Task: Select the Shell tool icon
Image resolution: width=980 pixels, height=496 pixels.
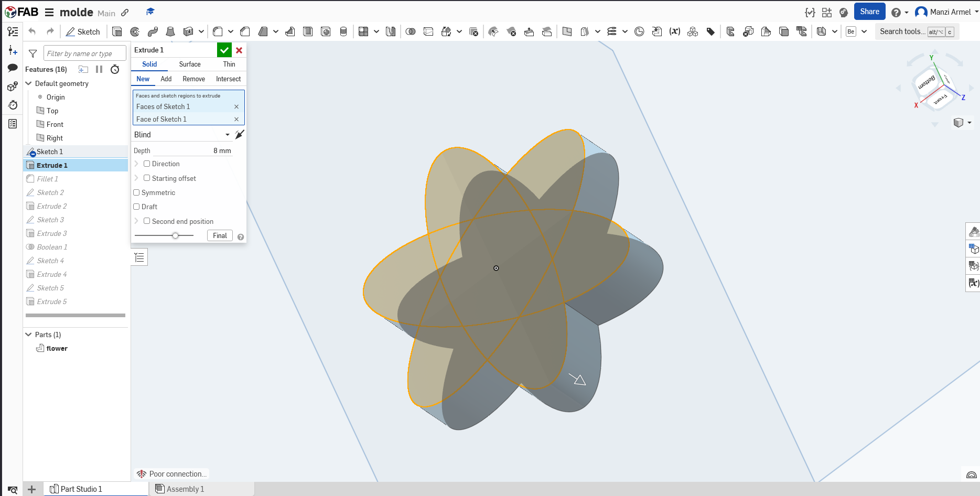Action: coord(308,31)
